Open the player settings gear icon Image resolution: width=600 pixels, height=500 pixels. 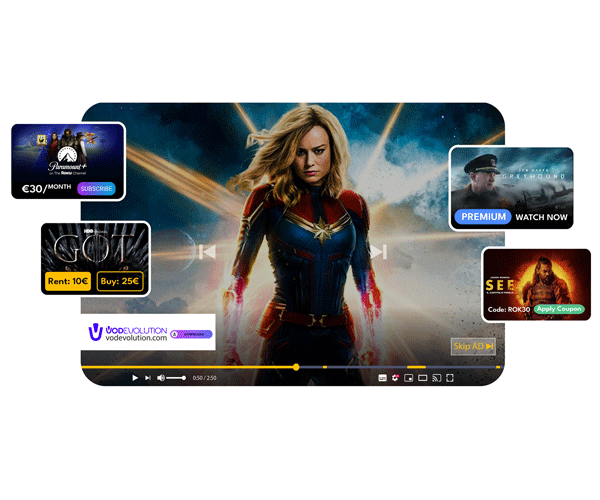tap(396, 378)
